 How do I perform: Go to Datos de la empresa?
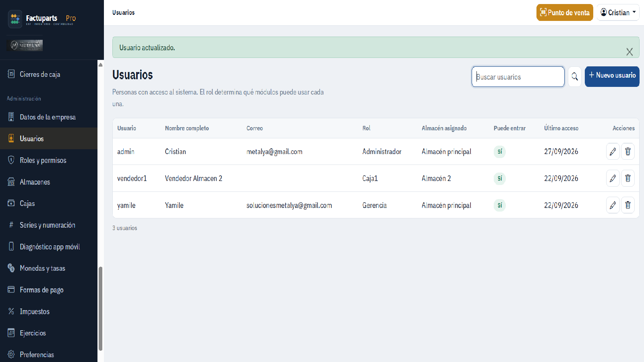tap(49, 117)
